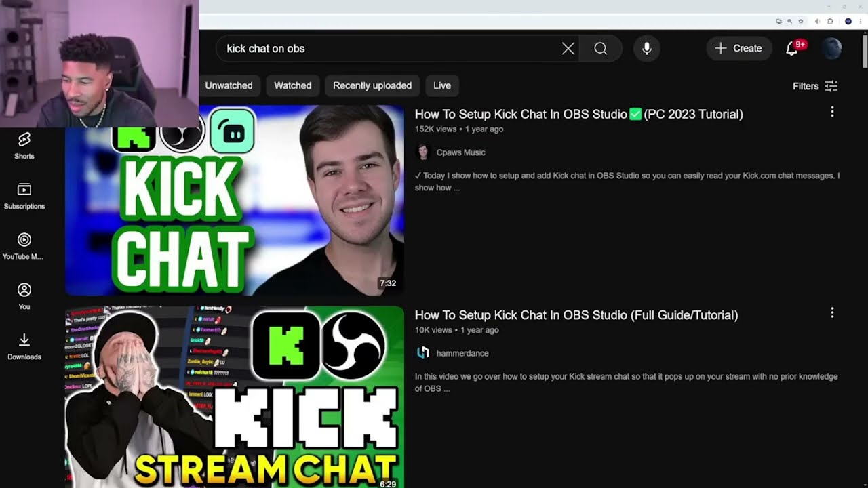The image size is (868, 488).
Task: Click the '152K views • 1 year ago' text
Action: click(459, 129)
